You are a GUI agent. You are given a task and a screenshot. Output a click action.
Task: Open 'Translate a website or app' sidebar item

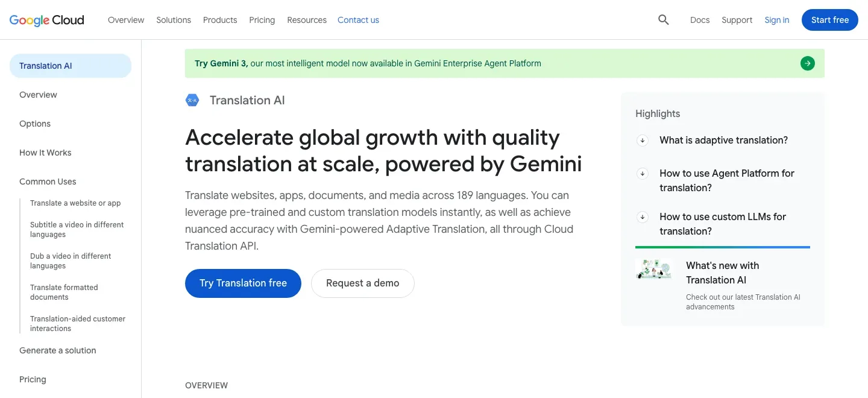pyautogui.click(x=75, y=203)
